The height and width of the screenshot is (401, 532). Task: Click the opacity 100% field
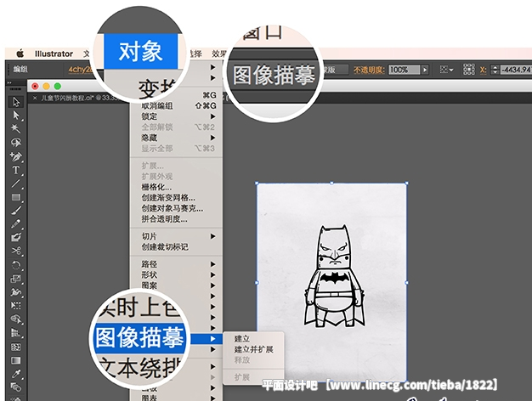pos(404,70)
